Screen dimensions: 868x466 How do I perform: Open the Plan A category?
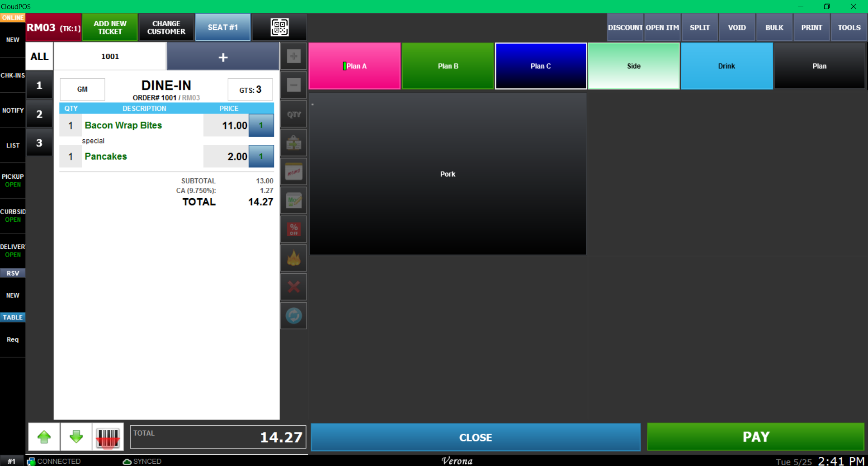[x=355, y=66]
